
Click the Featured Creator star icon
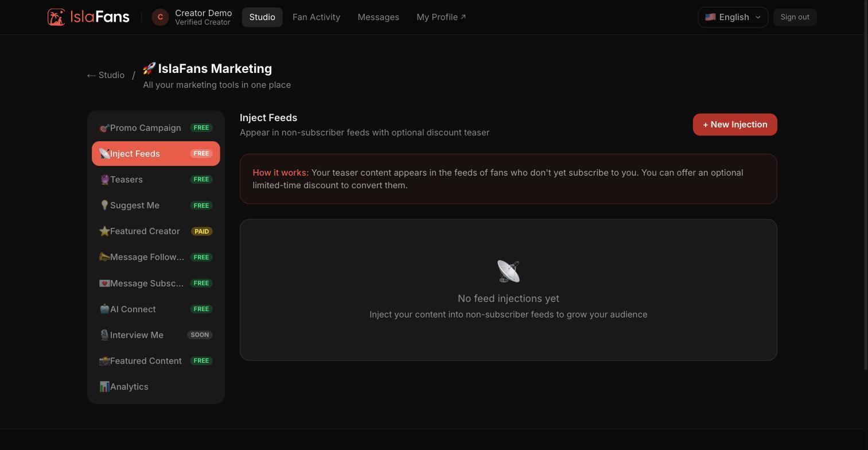click(104, 231)
